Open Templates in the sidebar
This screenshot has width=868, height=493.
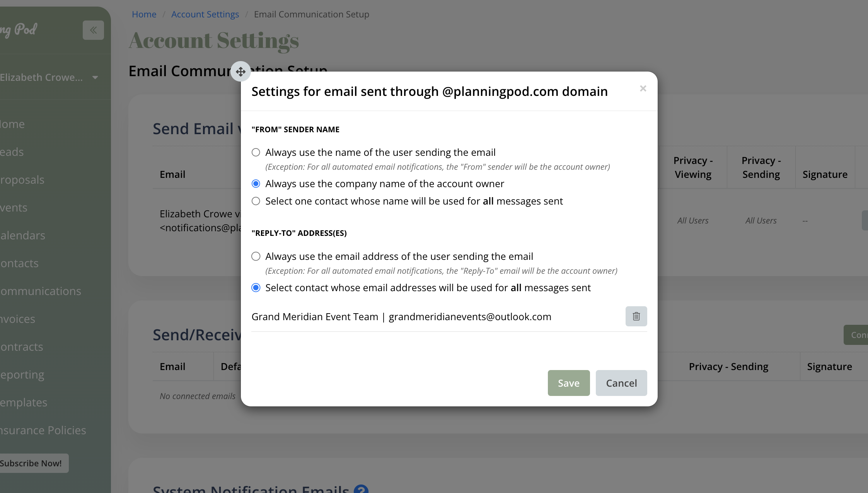[x=24, y=403]
